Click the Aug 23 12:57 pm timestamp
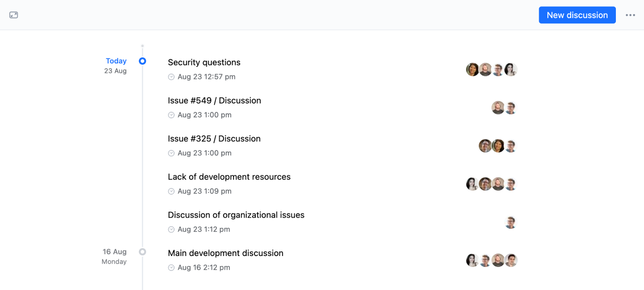Image resolution: width=644 pixels, height=290 pixels. tap(206, 77)
